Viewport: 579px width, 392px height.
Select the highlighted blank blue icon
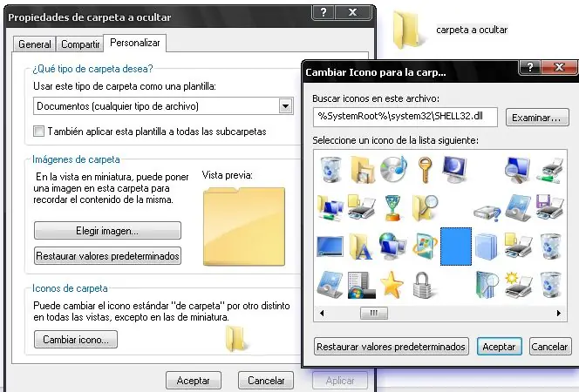pyautogui.click(x=456, y=247)
